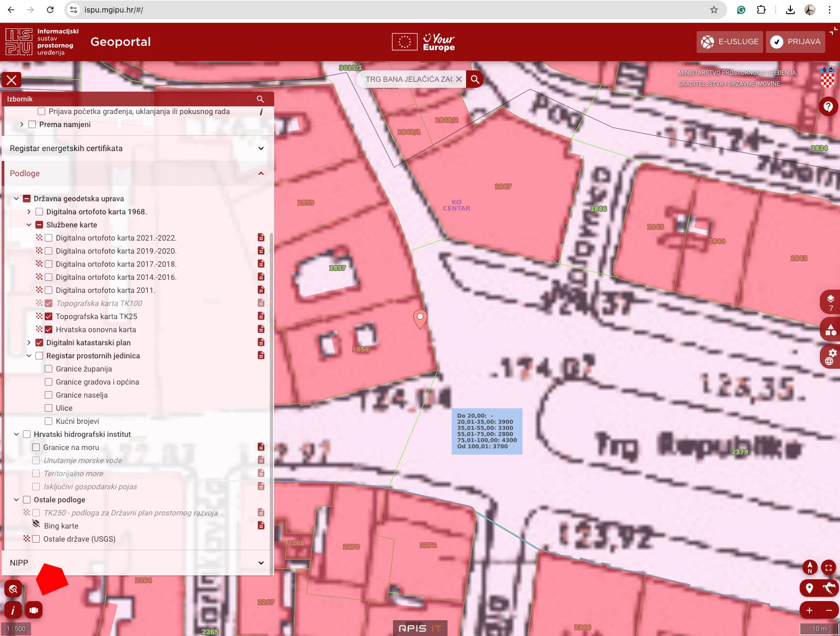The height and width of the screenshot is (636, 840).
Task: Open the info identify tool
Action: pos(13,610)
